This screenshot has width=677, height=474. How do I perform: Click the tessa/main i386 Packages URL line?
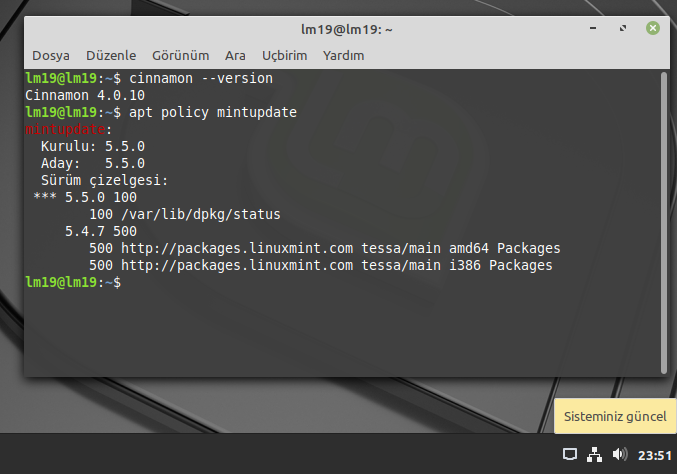point(321,265)
